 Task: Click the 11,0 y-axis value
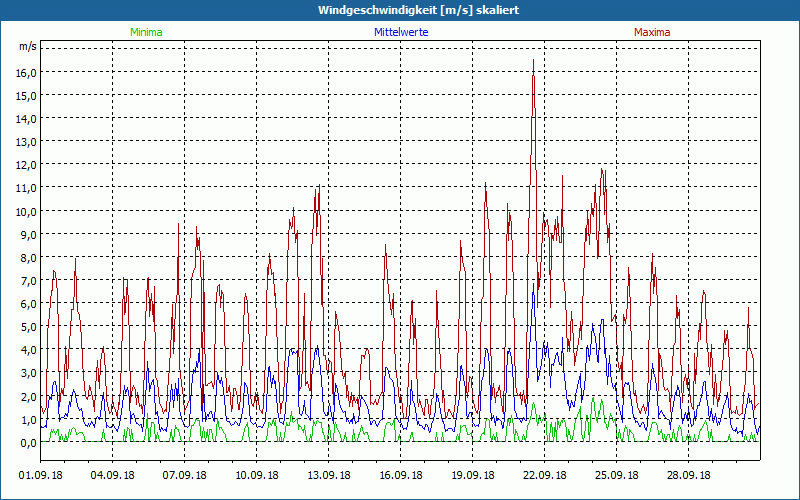[x=27, y=188]
